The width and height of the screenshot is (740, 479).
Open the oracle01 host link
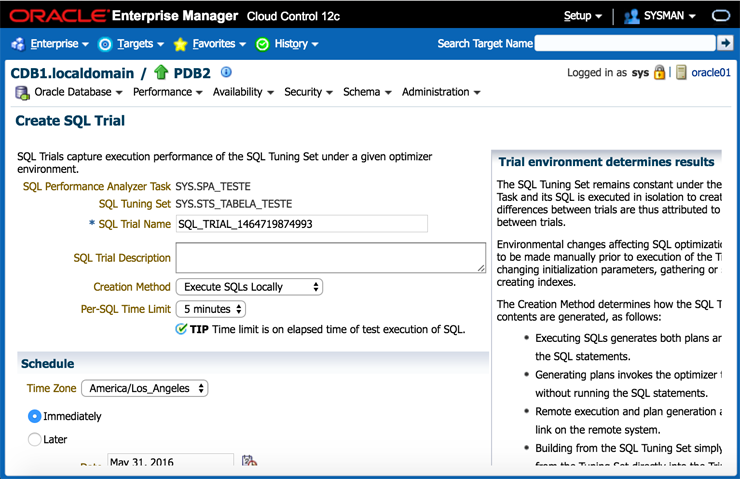pyautogui.click(x=711, y=73)
